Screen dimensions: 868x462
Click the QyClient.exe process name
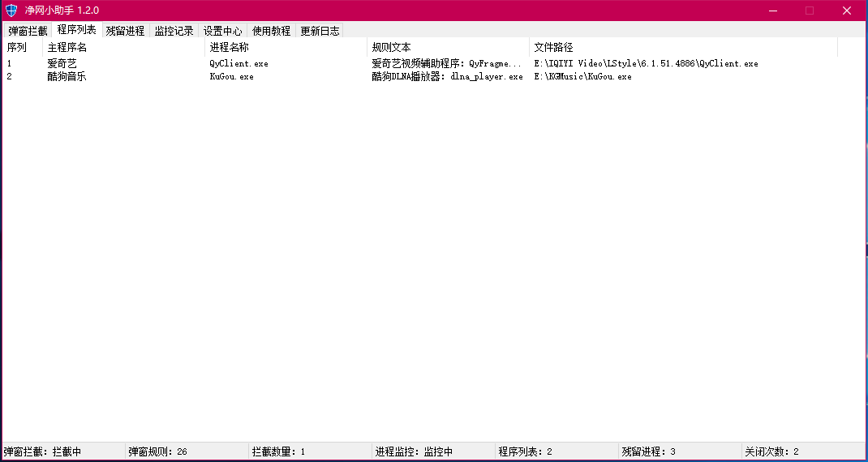pyautogui.click(x=238, y=63)
